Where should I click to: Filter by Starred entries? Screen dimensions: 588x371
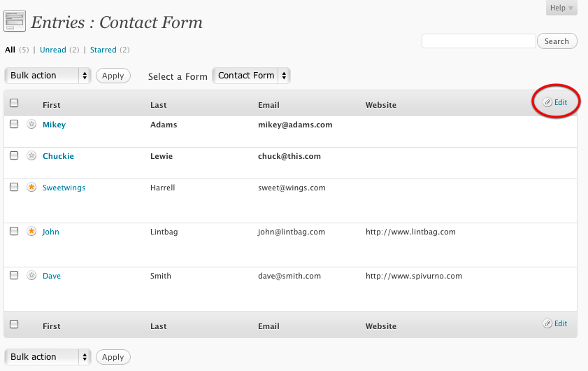(x=103, y=50)
